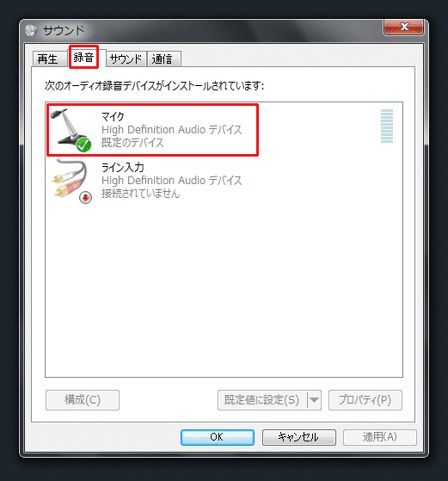This screenshot has height=481, width=448.
Task: Expand the 既定値に設定 dropdown arrow
Action: [314, 400]
